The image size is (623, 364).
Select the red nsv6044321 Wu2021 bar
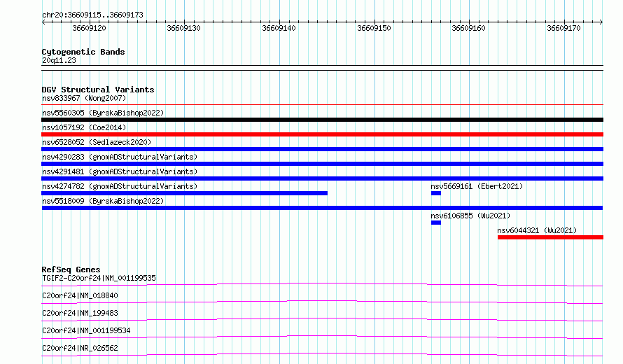click(x=550, y=237)
